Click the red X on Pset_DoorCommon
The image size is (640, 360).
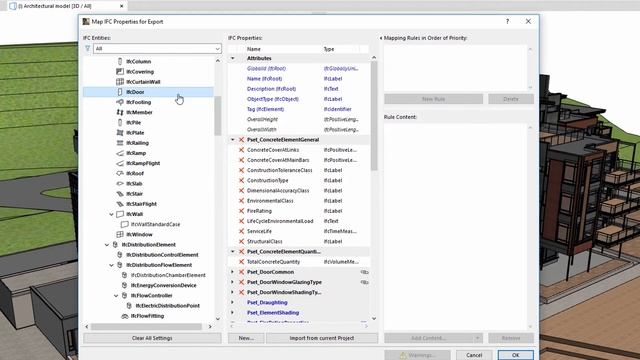pos(241,272)
